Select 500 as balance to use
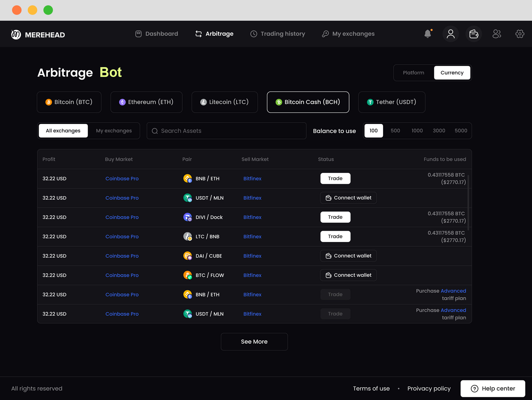Image resolution: width=532 pixels, height=400 pixels. point(395,131)
